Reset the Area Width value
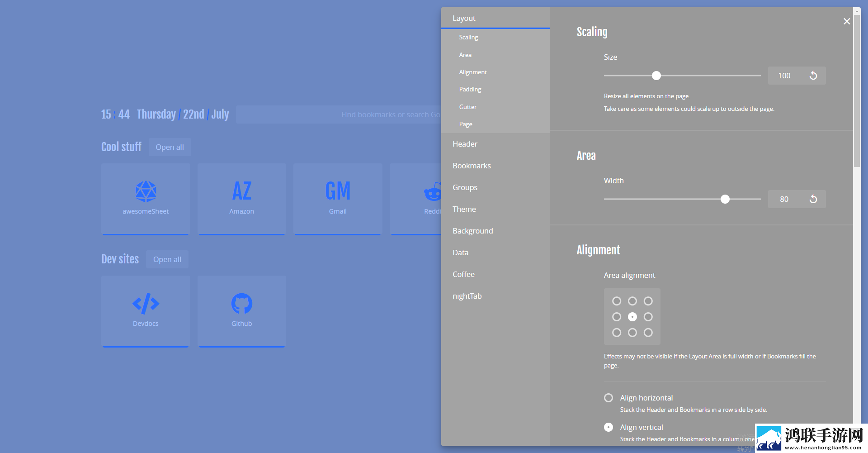 click(x=813, y=199)
